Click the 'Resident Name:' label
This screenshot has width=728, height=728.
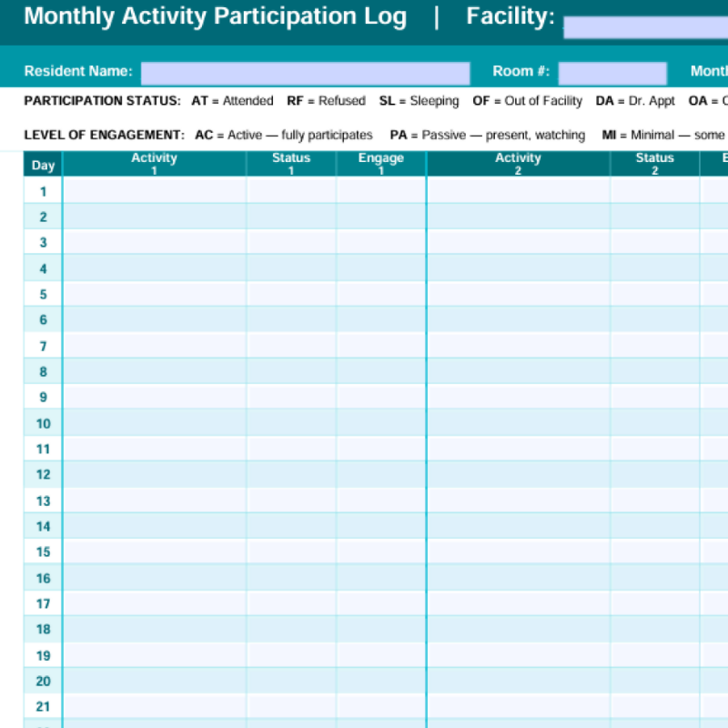coord(78,71)
